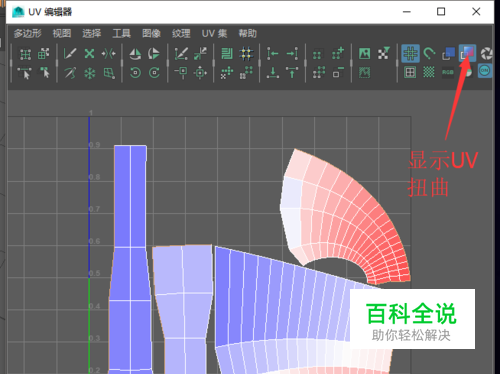This screenshot has height=374, width=500.
Task: Select the UV Lattice tool icon
Action: 25,54
